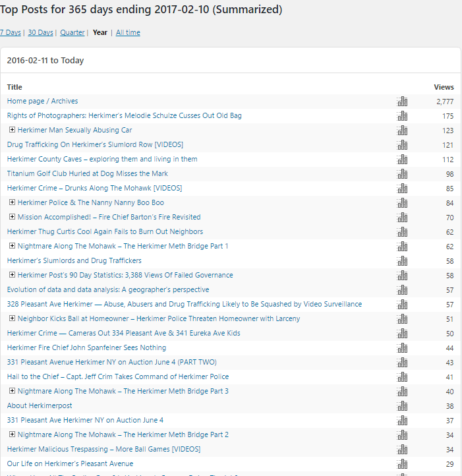Switch to the Quarter period
Screen dimensions: 462x476
click(72, 32)
